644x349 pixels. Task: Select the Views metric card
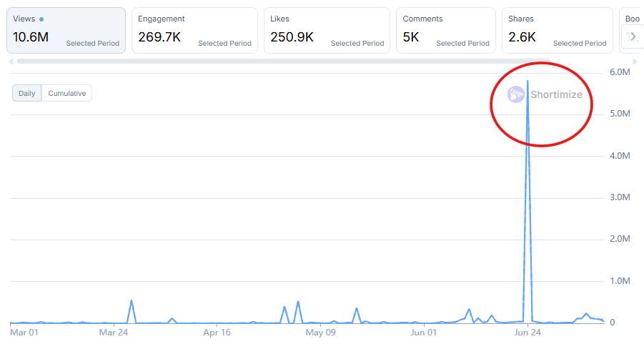click(x=66, y=31)
